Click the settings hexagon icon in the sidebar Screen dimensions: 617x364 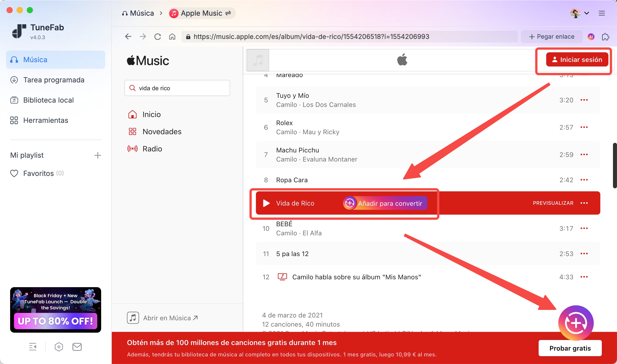tap(59, 347)
